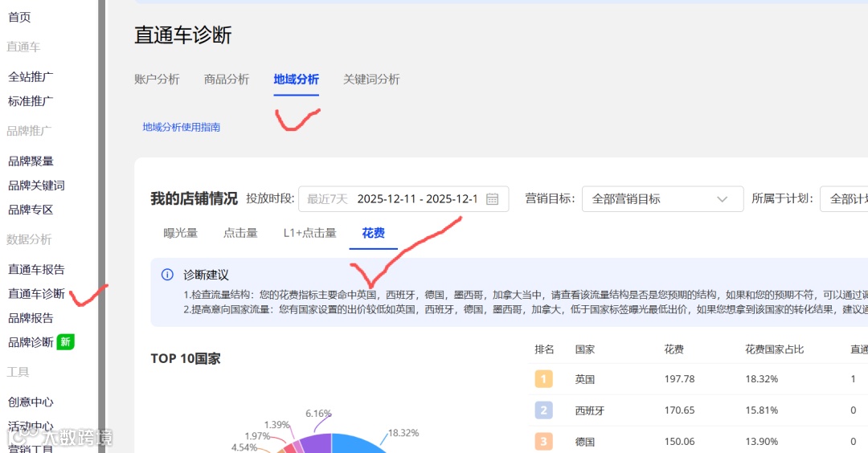Click the 1.39% pie chart label
The height and width of the screenshot is (453, 868).
(276, 425)
